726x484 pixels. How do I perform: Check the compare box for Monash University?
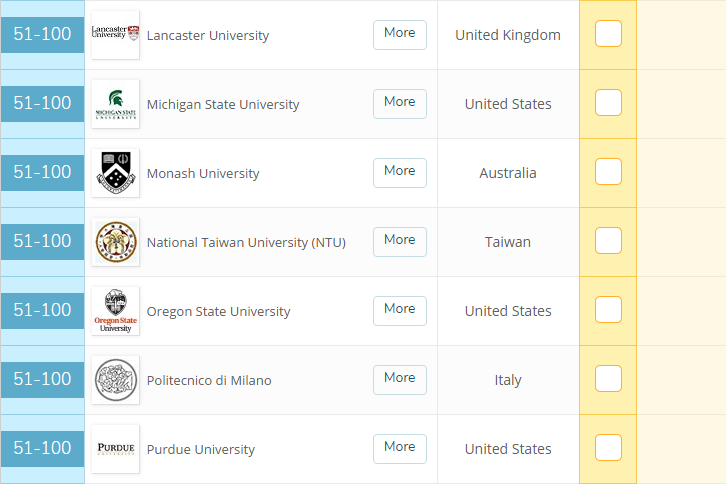pos(608,172)
